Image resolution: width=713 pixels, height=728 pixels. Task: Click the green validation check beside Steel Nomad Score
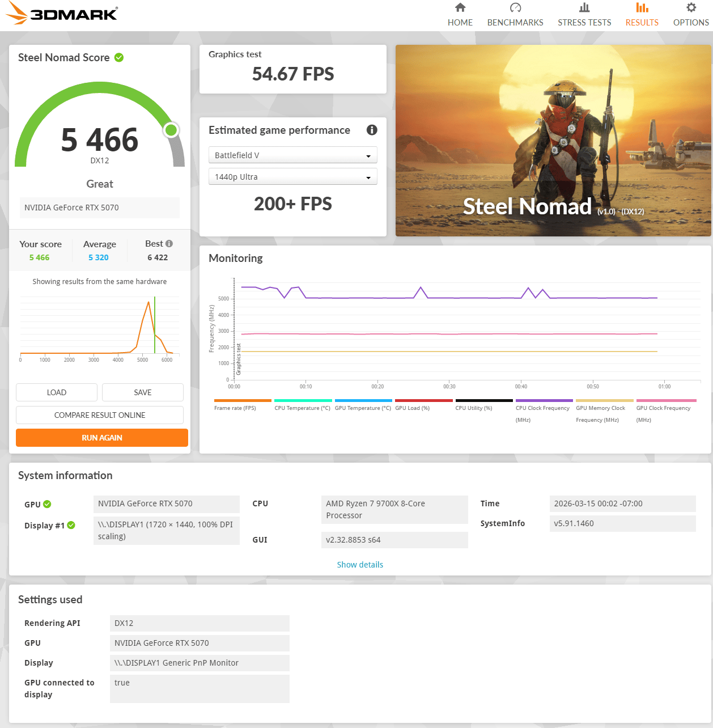click(x=119, y=57)
